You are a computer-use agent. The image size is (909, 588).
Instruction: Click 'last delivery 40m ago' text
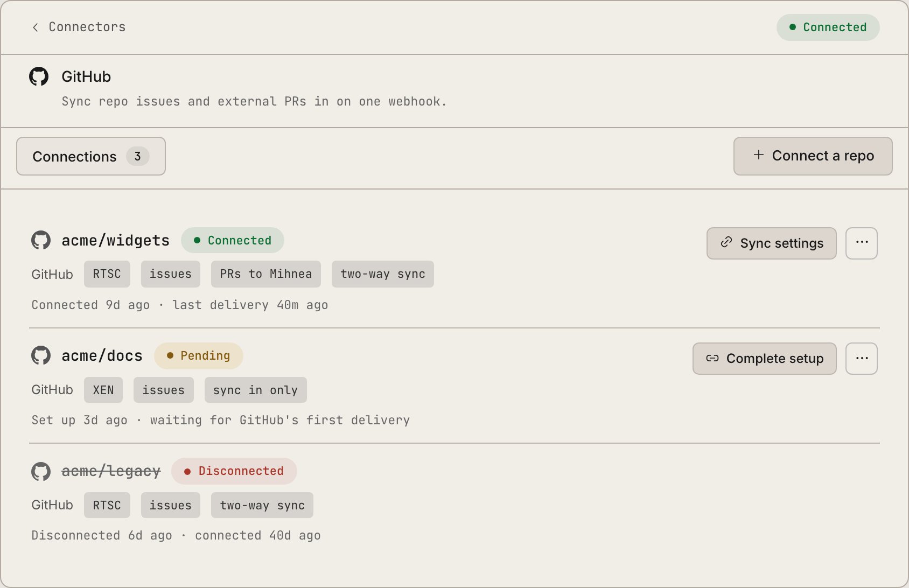250,305
